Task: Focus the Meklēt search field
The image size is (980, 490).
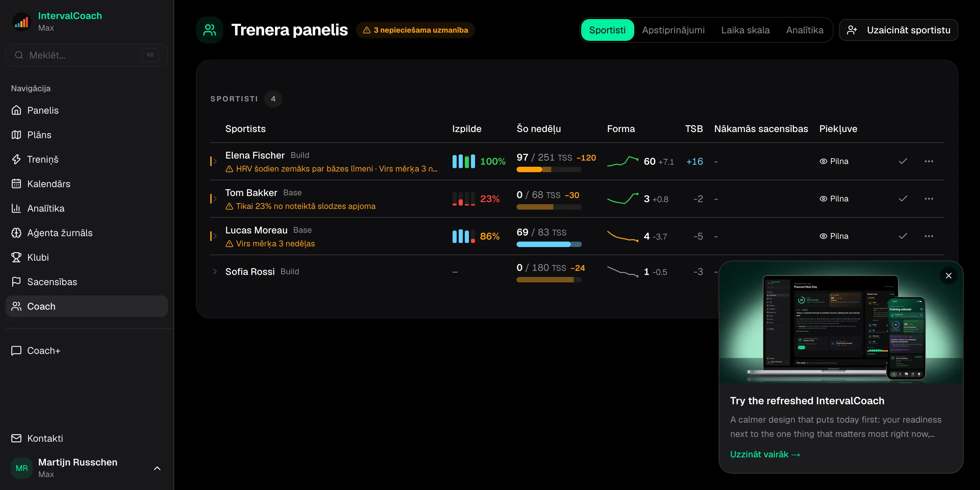Action: click(86, 55)
